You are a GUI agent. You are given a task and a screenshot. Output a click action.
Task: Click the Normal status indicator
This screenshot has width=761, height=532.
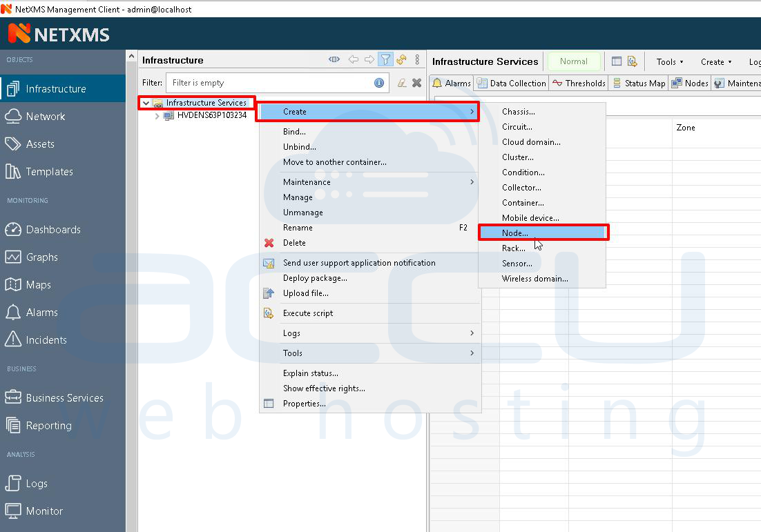click(x=574, y=61)
